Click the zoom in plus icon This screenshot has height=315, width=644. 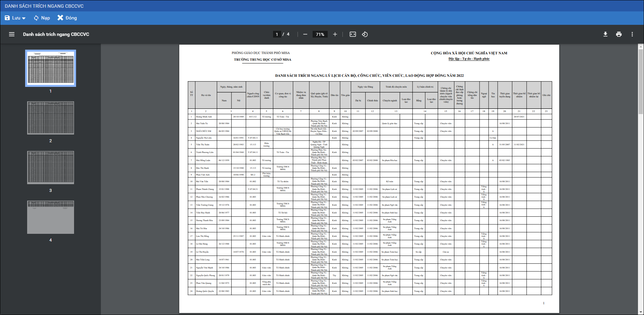335,34
